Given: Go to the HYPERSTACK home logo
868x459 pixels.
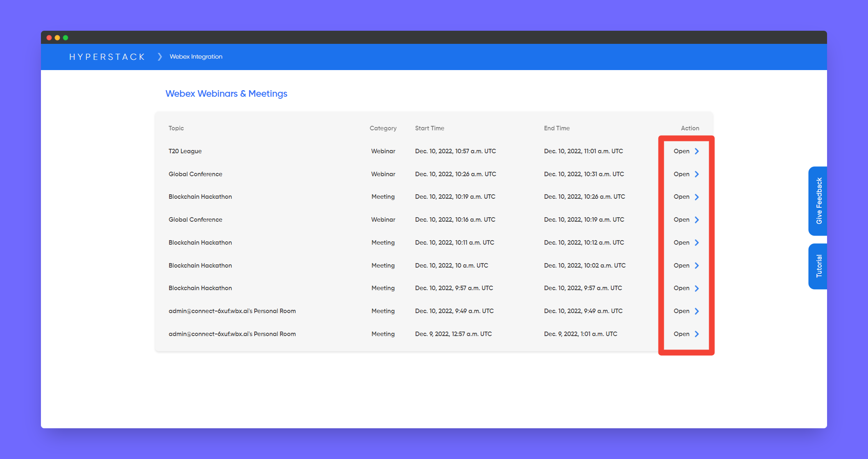Looking at the screenshot, I should (107, 57).
